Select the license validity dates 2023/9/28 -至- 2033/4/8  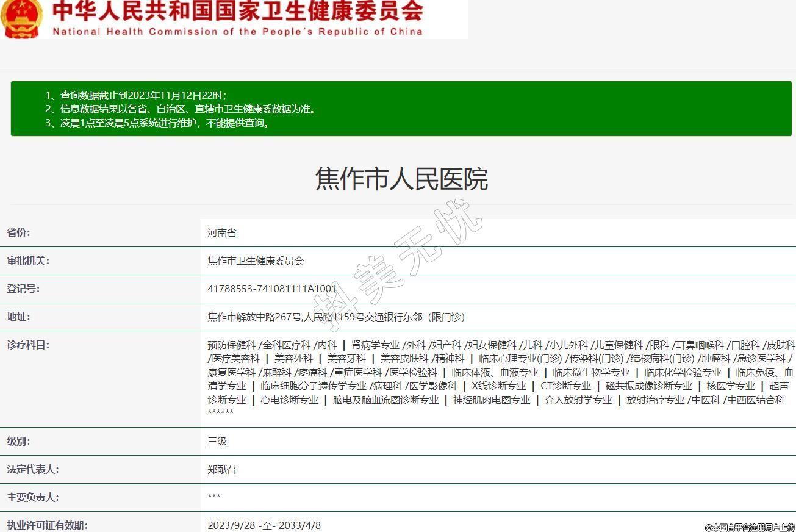[264, 525]
